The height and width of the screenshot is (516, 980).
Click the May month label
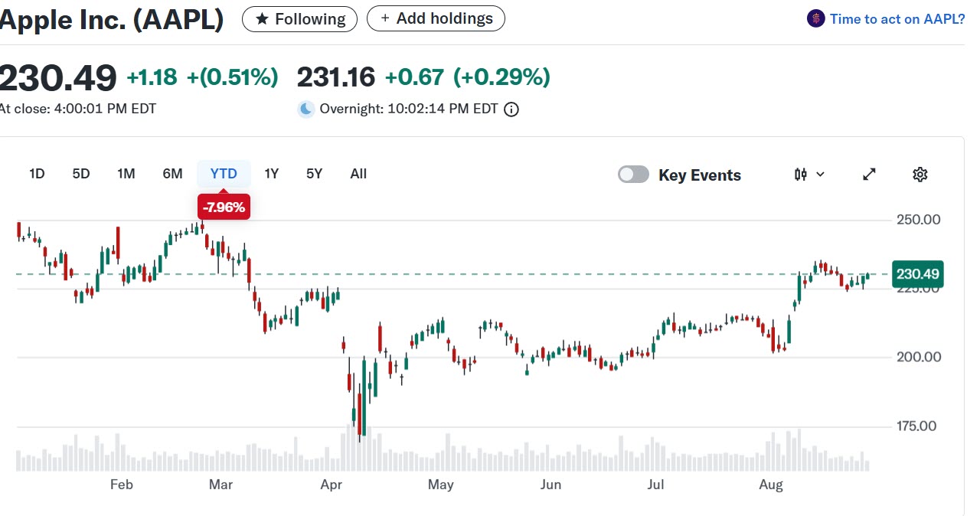[x=441, y=485]
